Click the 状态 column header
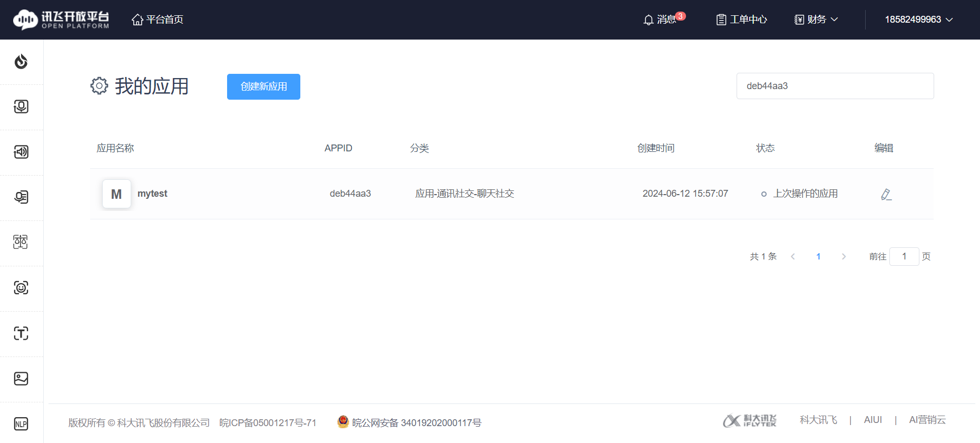Viewport: 980px width, 443px height. coord(766,148)
